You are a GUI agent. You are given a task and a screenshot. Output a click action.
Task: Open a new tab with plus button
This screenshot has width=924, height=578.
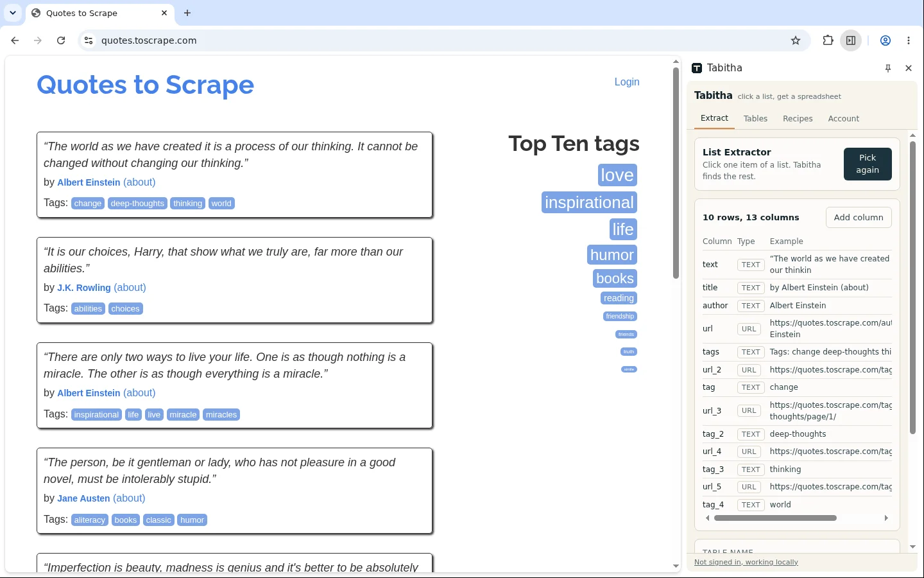point(187,13)
